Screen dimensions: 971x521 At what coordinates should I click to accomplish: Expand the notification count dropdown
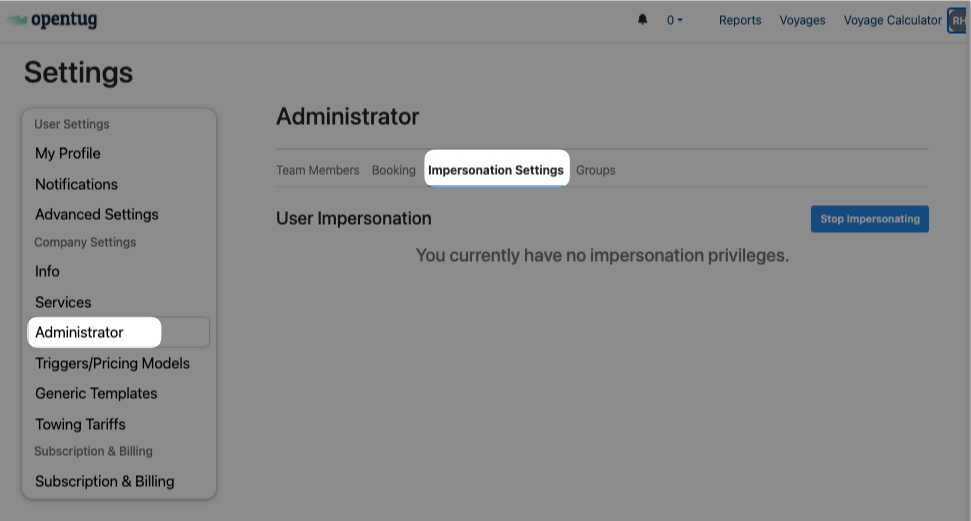[x=675, y=20]
